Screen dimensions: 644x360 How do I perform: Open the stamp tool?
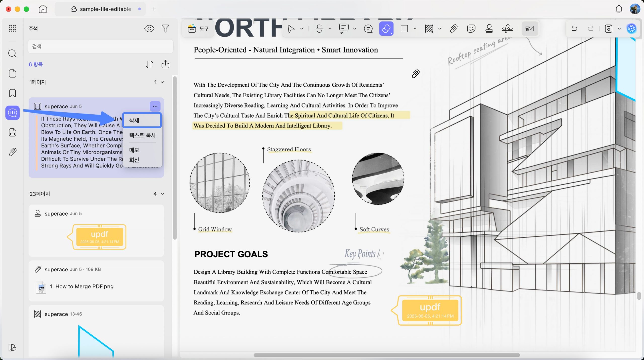(x=489, y=29)
